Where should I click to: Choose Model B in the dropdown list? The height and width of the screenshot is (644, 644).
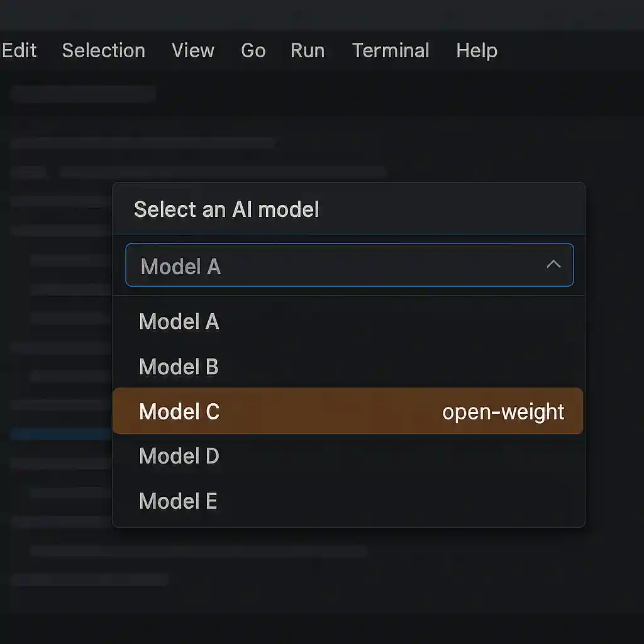tap(348, 367)
